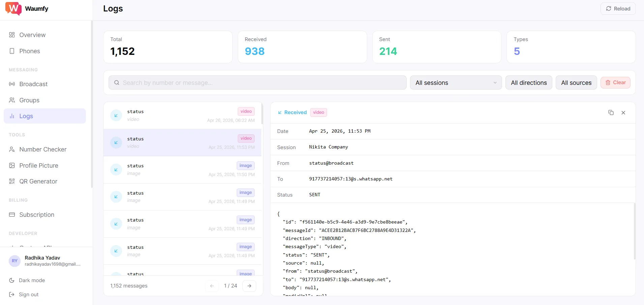Click the QR Generator sidebar icon
644x305 pixels.
click(x=12, y=181)
